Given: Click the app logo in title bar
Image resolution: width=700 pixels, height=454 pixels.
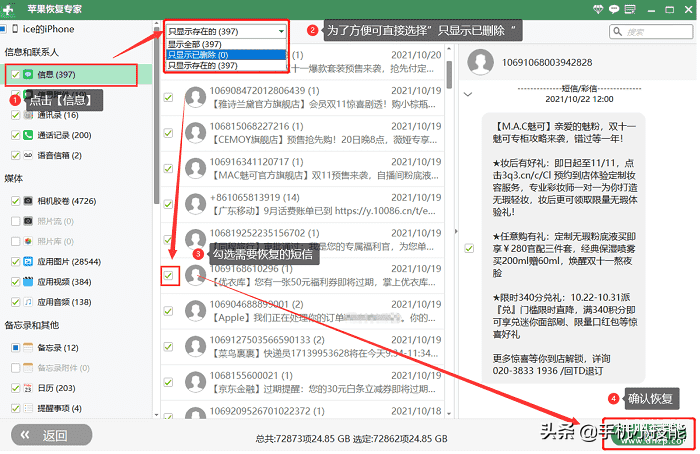Looking at the screenshot, I should pyautogui.click(x=8, y=9).
